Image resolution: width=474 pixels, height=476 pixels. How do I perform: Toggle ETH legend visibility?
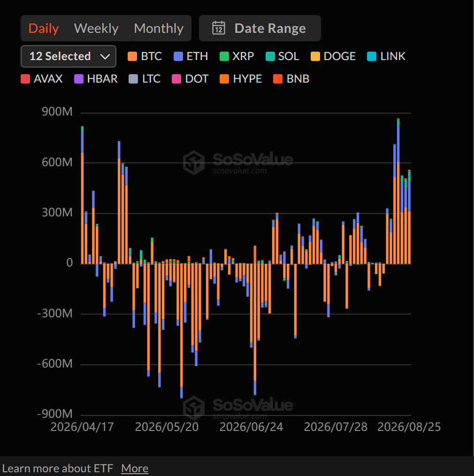(191, 56)
